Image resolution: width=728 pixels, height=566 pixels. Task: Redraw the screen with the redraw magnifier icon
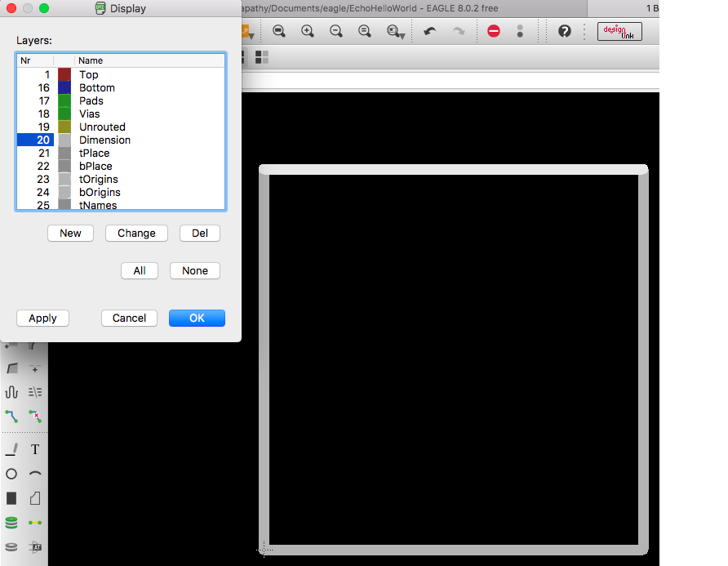pos(365,31)
